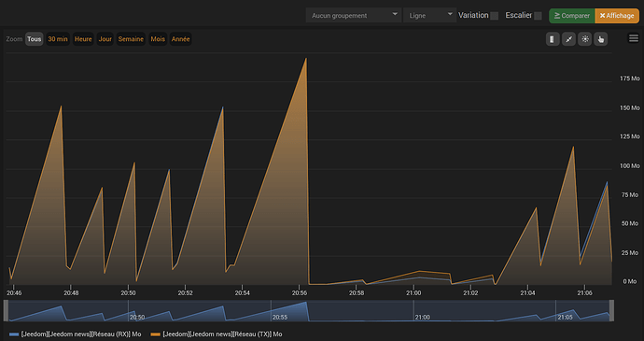
Task: Click the Réseau (TX) legend label
Action: tap(222, 334)
